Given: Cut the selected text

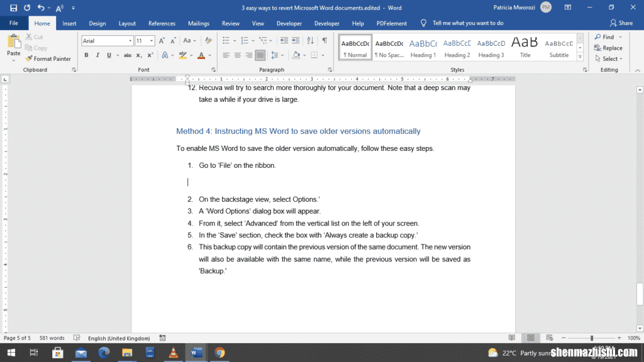Looking at the screenshot, I should click(34, 37).
